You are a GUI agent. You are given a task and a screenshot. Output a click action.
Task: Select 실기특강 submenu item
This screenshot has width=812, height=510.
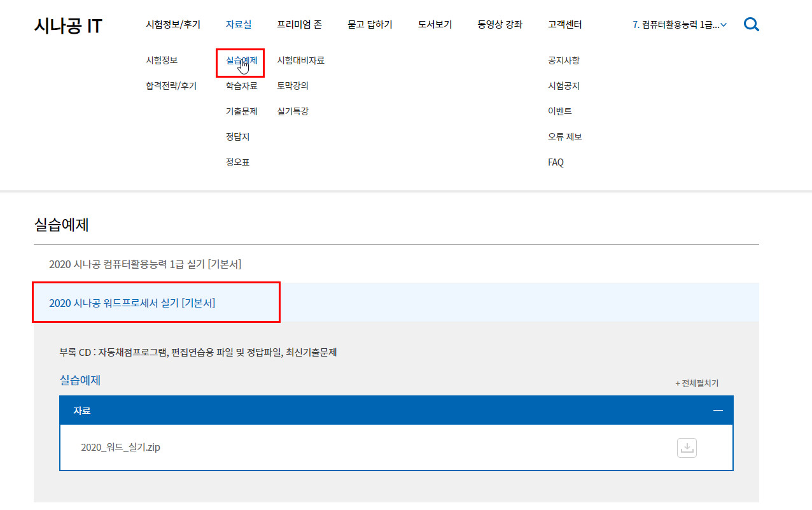click(x=293, y=111)
